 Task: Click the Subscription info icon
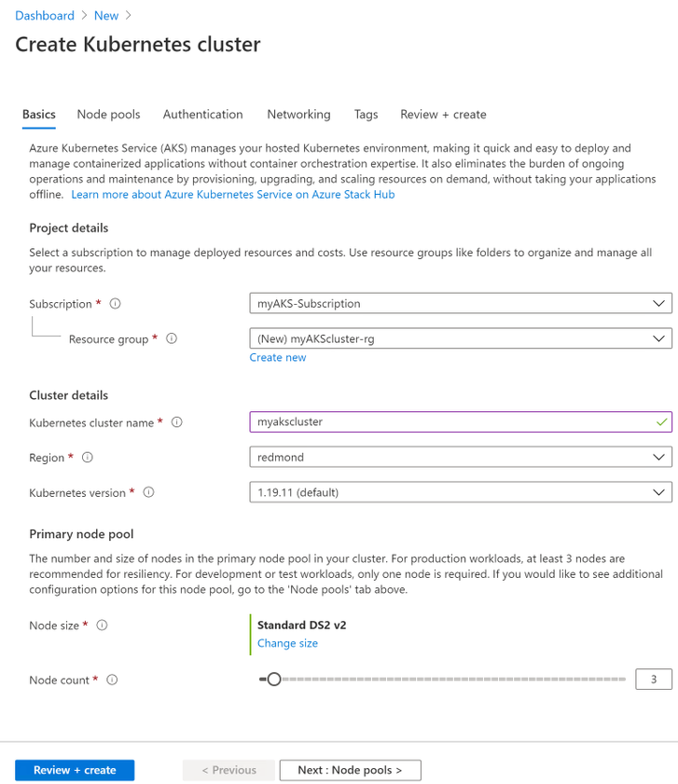[x=115, y=304]
